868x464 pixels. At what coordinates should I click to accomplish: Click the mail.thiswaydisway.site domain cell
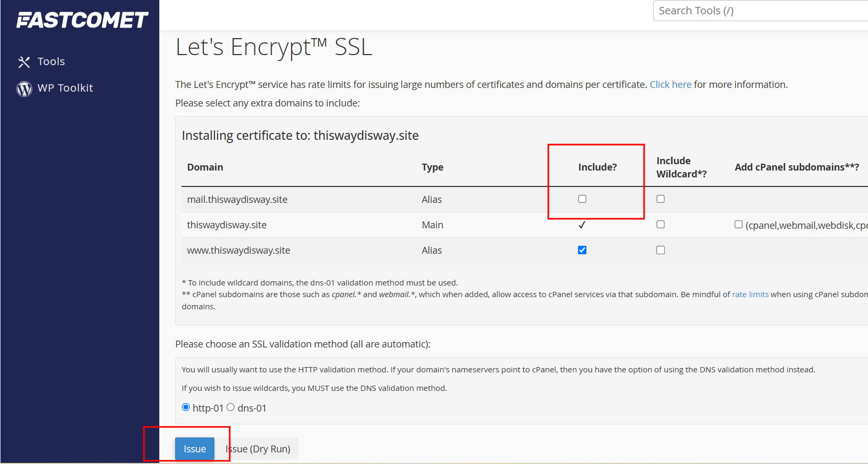click(237, 200)
